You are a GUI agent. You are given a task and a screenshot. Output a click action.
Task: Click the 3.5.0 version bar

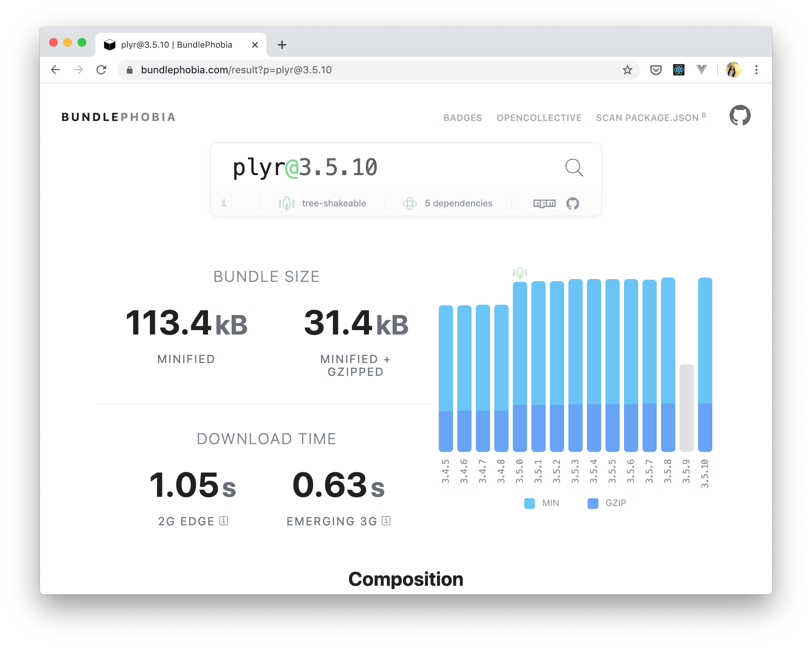click(520, 367)
